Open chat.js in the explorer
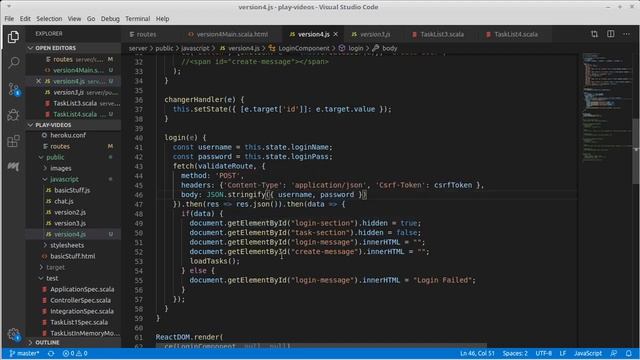Viewport: 640px width, 360px height. pos(64,201)
